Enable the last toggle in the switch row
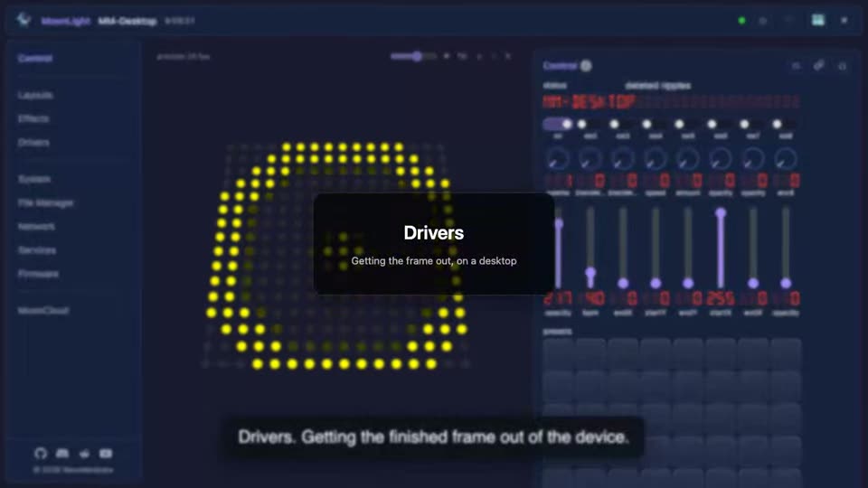This screenshot has height=488, width=868. (x=785, y=124)
